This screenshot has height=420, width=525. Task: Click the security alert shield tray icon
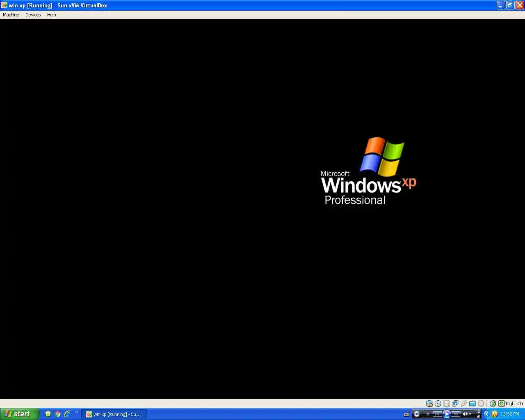[x=495, y=414]
